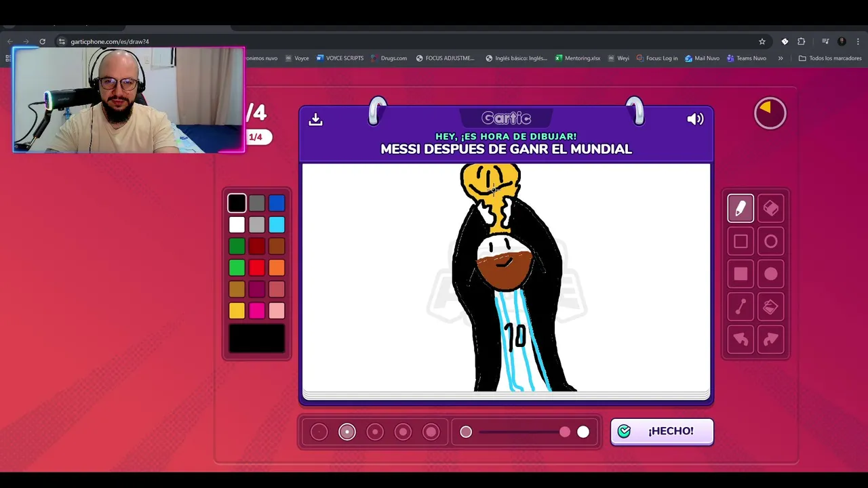Select the eraser tool
This screenshot has height=488, width=868.
(770, 208)
